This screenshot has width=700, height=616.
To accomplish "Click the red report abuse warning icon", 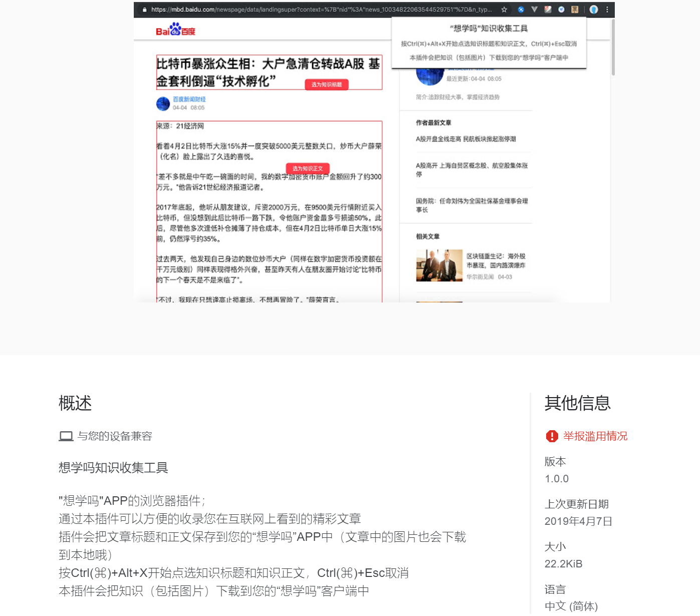I will (552, 436).
